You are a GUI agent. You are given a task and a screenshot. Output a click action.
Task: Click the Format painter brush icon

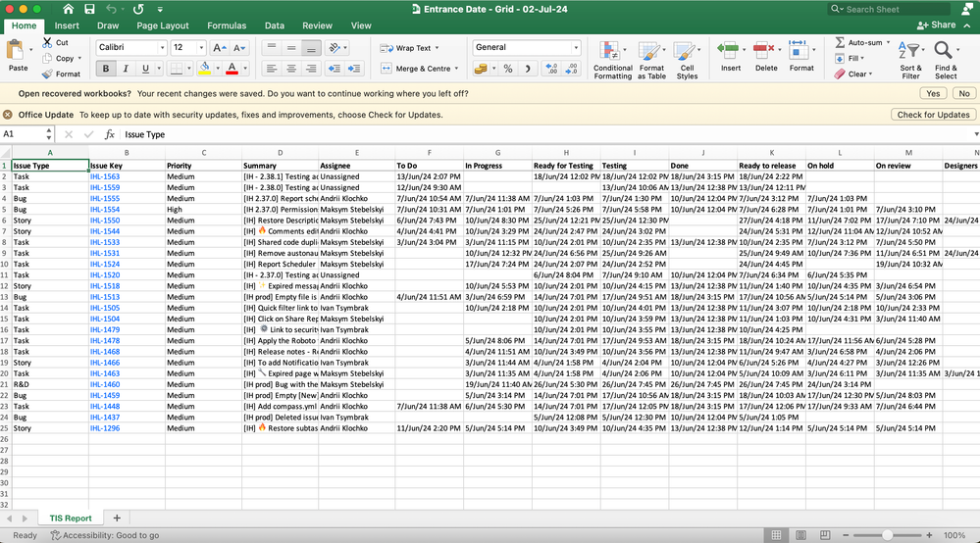click(47, 74)
